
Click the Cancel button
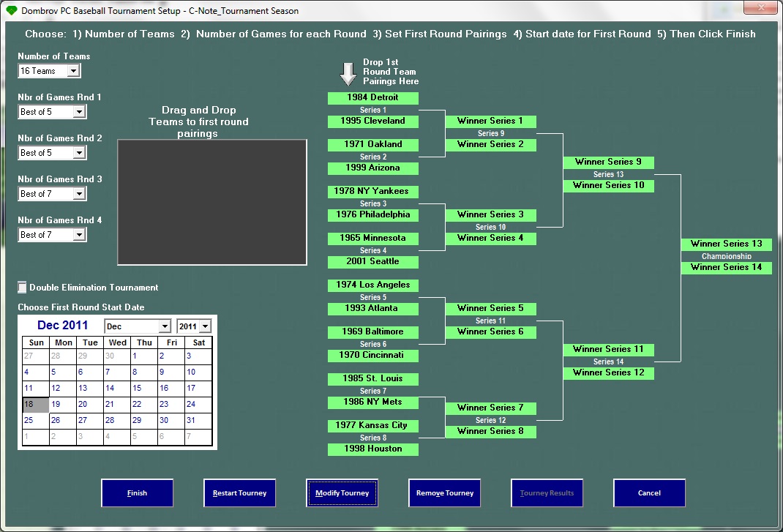tap(649, 493)
